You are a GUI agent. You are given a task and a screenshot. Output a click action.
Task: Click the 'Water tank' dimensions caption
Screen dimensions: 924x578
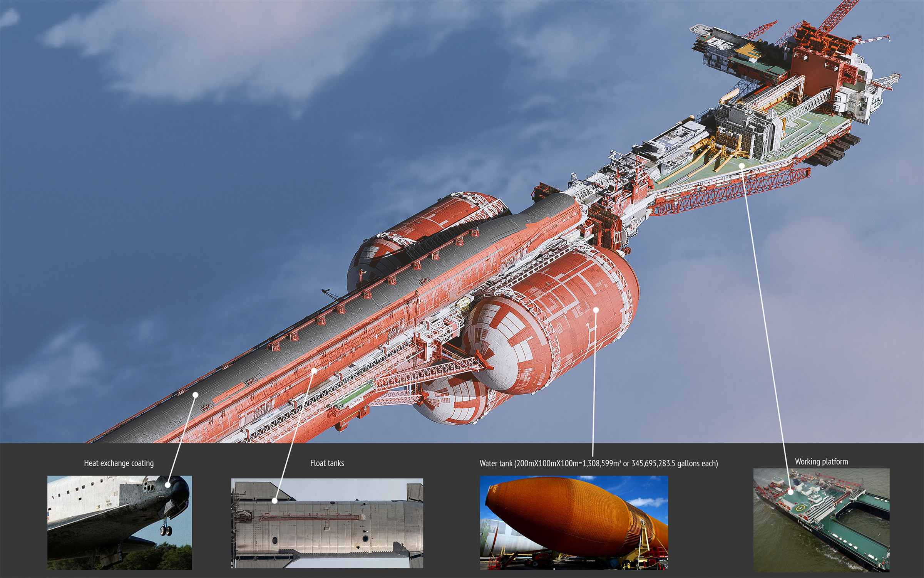pyautogui.click(x=599, y=463)
